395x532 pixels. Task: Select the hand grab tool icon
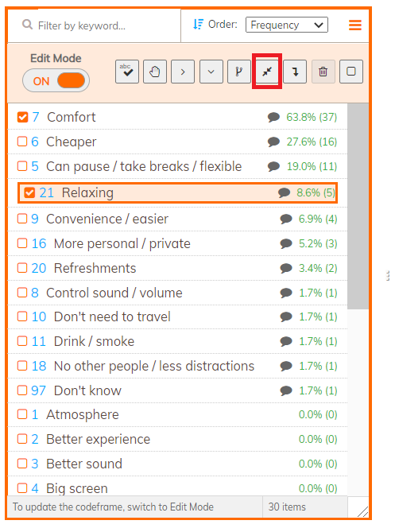pos(155,72)
